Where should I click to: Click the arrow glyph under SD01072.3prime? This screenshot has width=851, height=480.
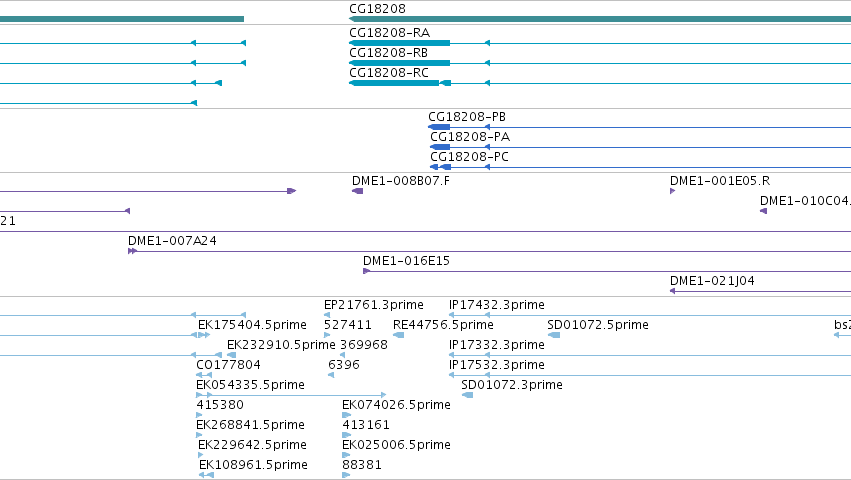point(467,395)
